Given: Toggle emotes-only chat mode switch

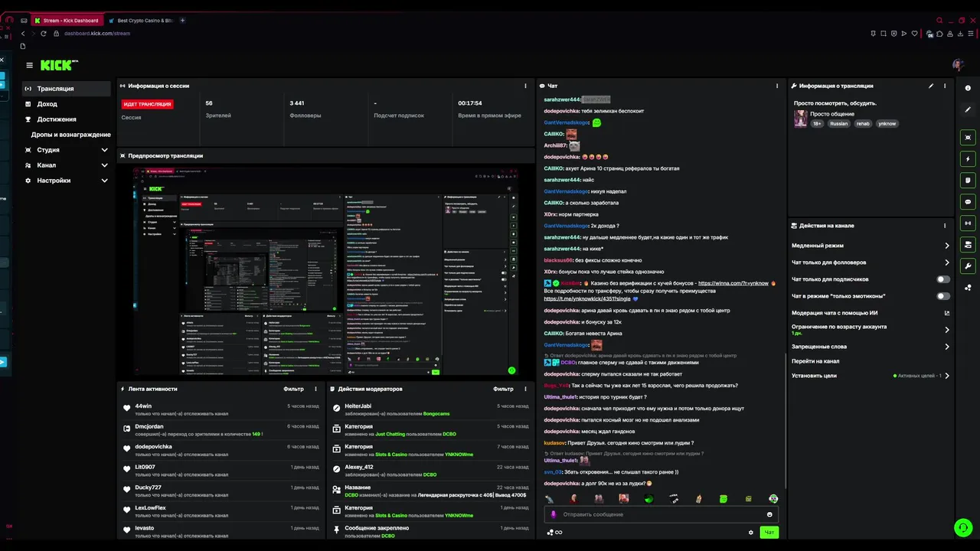Looking at the screenshot, I should pyautogui.click(x=943, y=296).
